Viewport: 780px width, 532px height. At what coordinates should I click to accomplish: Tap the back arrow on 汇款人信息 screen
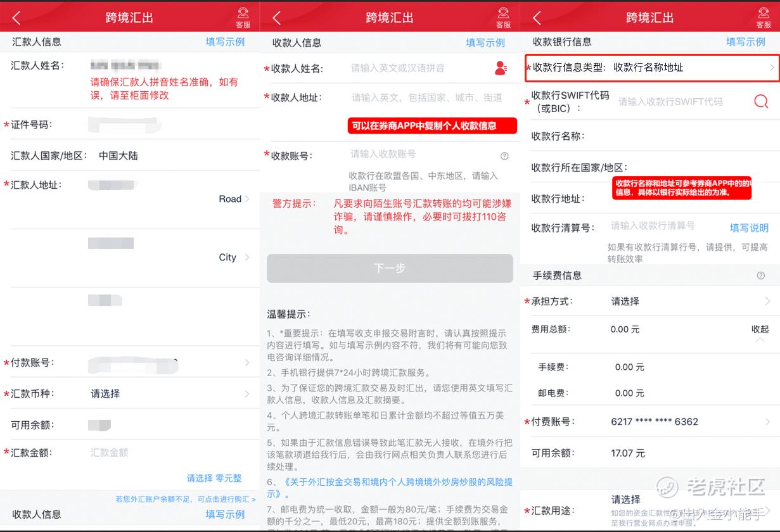pos(15,17)
